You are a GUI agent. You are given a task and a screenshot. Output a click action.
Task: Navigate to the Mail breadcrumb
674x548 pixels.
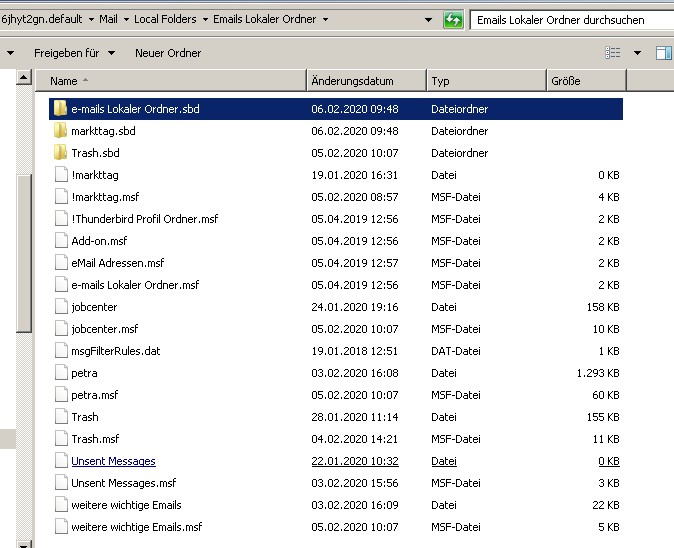tap(107, 19)
